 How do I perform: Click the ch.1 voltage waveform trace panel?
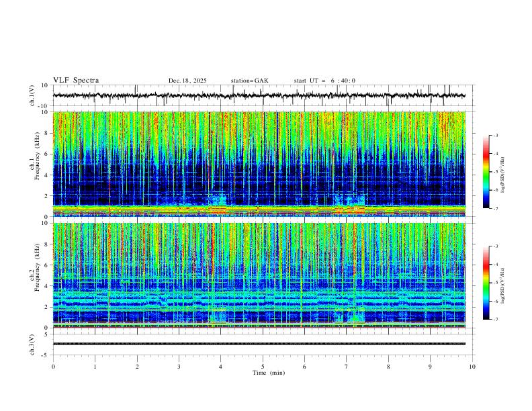point(263,95)
